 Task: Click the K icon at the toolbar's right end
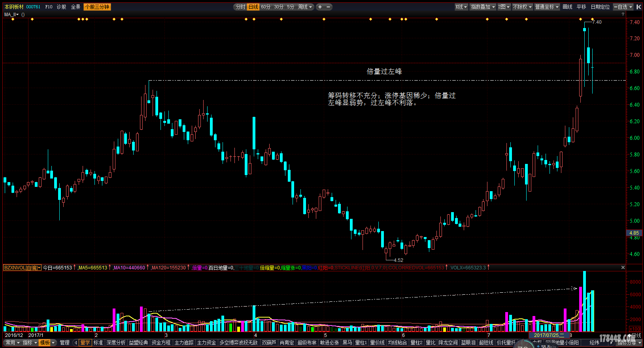638,7
